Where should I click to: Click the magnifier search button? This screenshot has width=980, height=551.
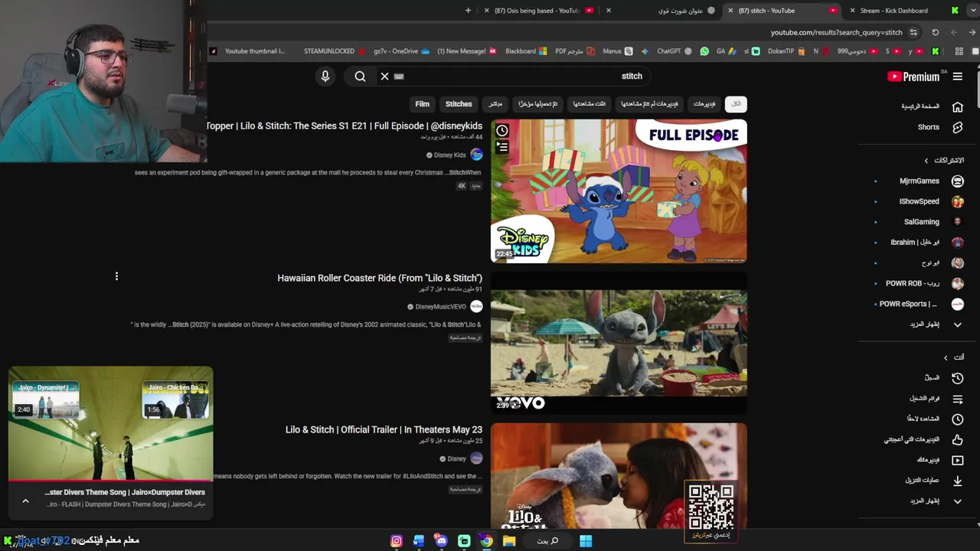click(x=360, y=76)
